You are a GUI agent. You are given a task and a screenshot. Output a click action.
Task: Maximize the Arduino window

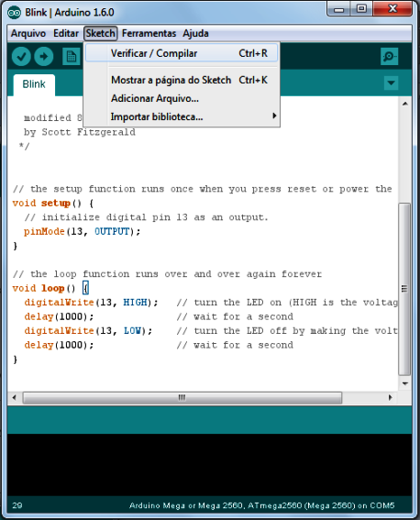point(361,9)
